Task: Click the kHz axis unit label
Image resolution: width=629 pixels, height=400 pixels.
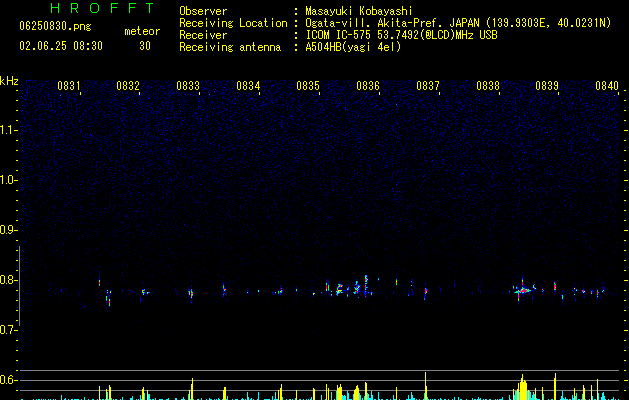Action: pyautogui.click(x=9, y=81)
